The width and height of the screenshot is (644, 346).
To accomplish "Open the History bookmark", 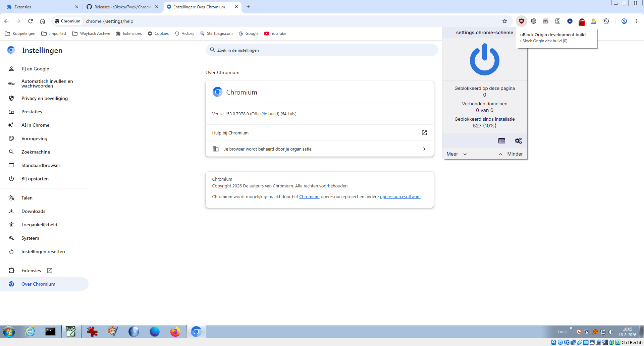I will click(184, 34).
